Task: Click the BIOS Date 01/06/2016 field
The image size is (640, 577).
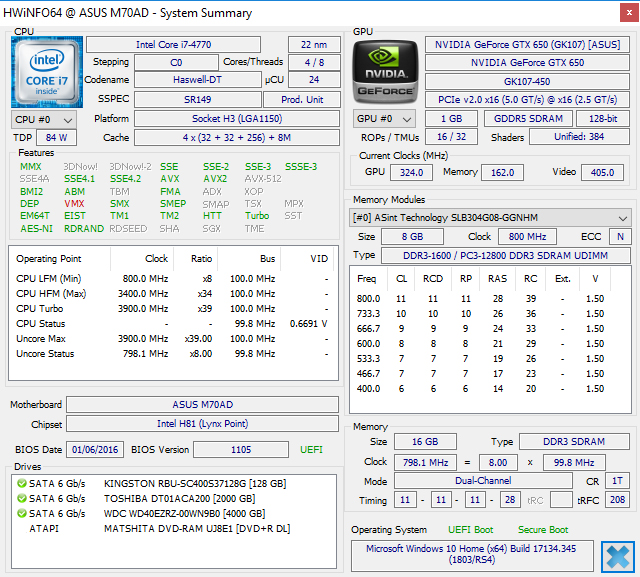Action: 95,450
